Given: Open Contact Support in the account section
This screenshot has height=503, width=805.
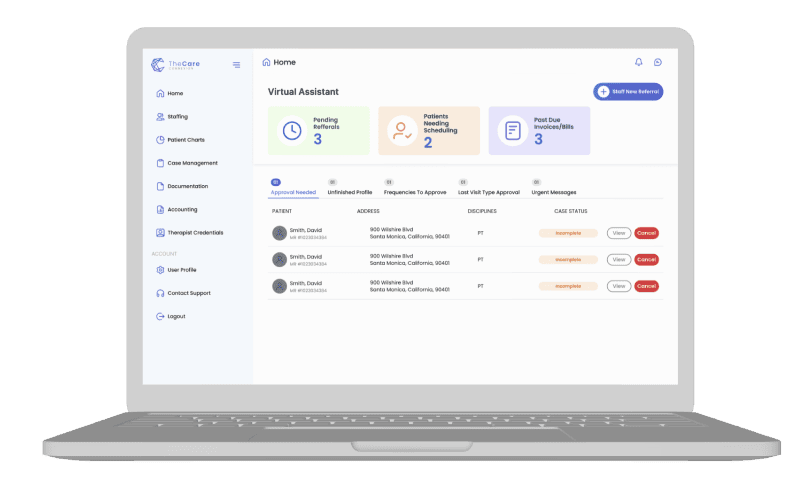Looking at the screenshot, I should pos(188,293).
